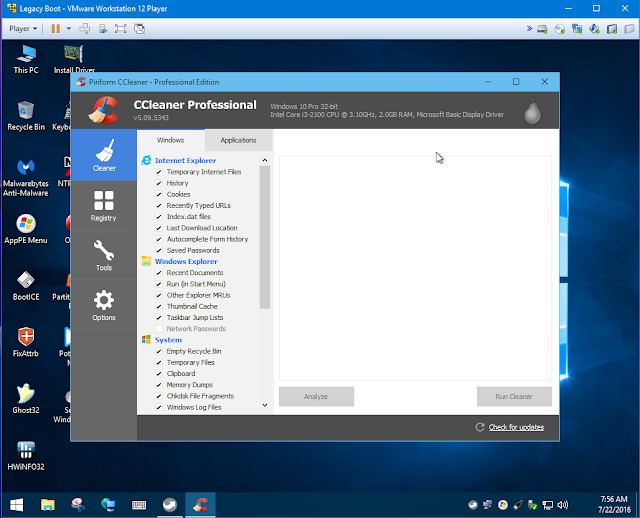
Task: Select FixAttrb desktop icon
Action: click(26, 342)
